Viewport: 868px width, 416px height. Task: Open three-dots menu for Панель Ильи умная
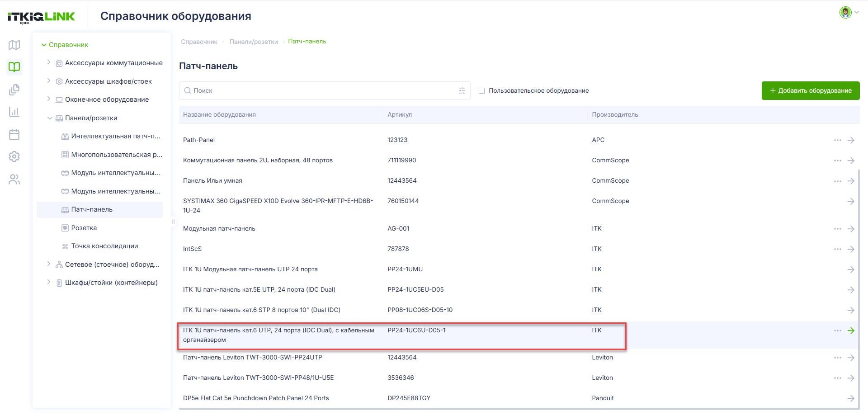838,181
